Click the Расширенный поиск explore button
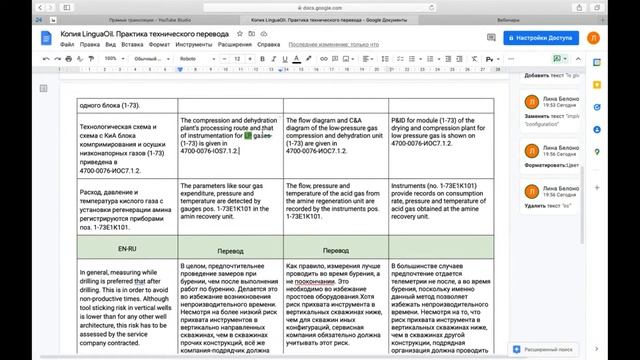Image resolution: width=640 pixels, height=360 pixels. (x=544, y=349)
